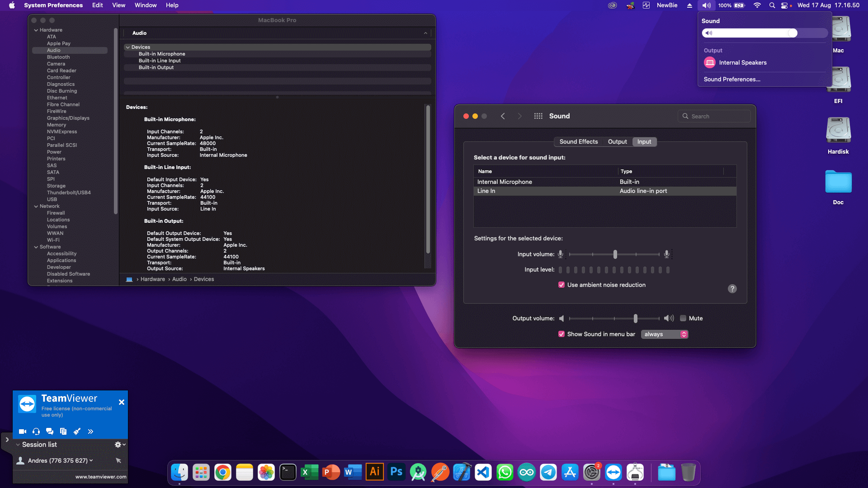Open the Help menu
The height and width of the screenshot is (488, 868).
172,5
